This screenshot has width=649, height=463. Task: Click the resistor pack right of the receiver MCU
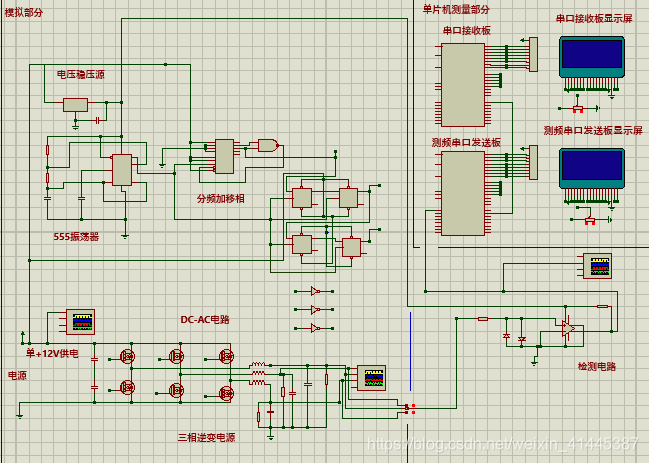tap(534, 54)
